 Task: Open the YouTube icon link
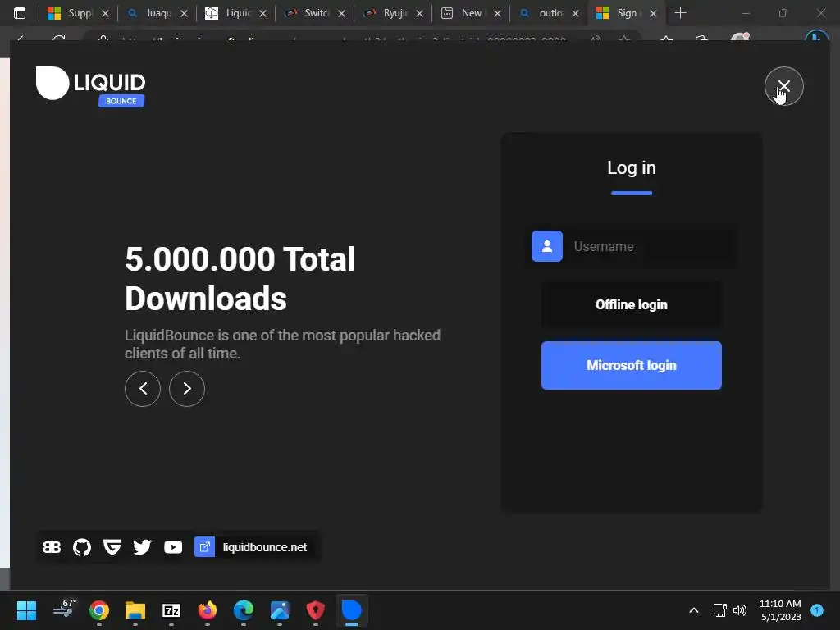tap(173, 547)
